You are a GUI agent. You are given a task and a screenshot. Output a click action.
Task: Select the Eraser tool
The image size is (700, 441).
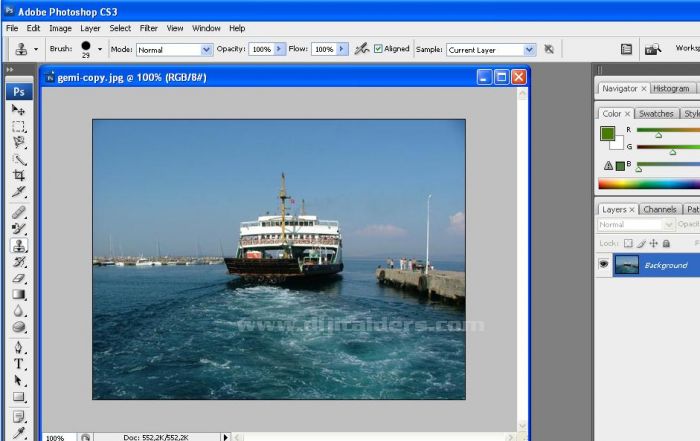[18, 278]
